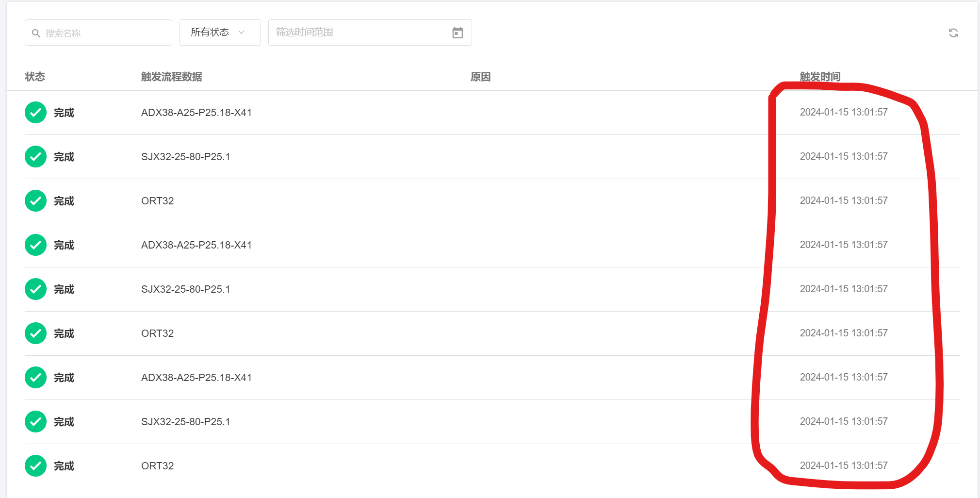Click the 触发流程数据 column header
The width and height of the screenshot is (980, 498).
[x=172, y=77]
